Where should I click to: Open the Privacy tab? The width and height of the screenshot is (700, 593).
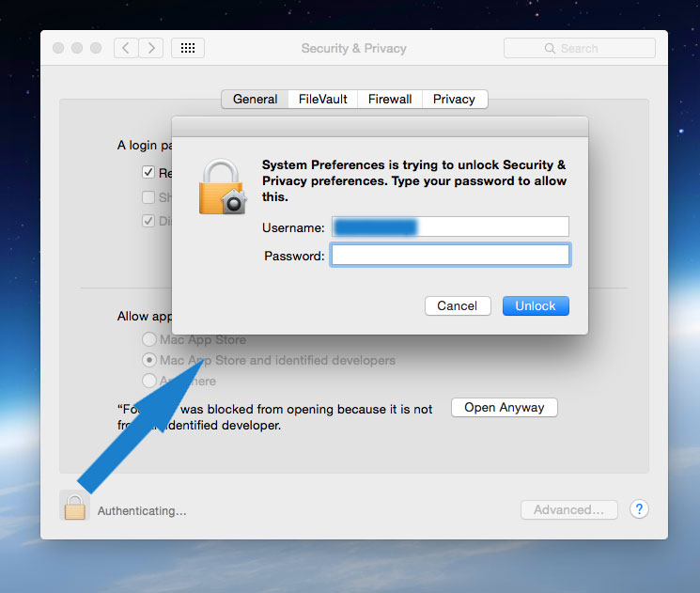tap(454, 99)
